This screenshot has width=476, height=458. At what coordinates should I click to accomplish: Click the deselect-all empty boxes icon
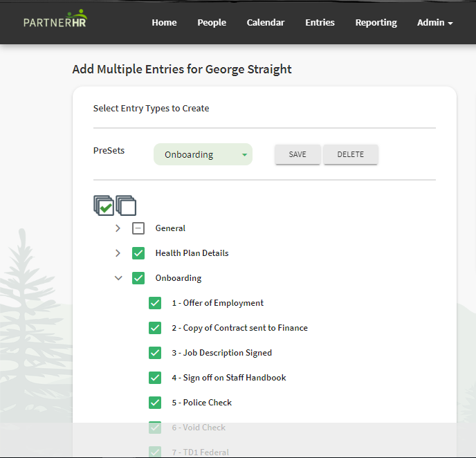(126, 205)
